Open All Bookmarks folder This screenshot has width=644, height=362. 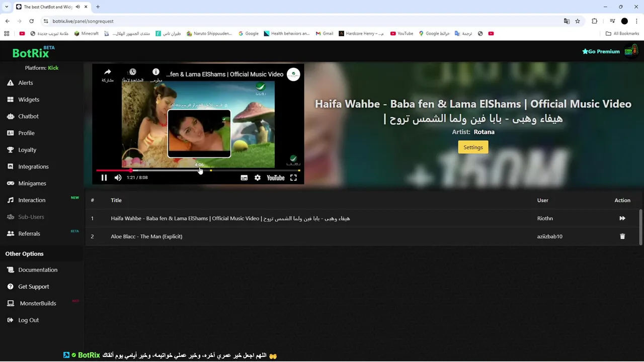622,34
